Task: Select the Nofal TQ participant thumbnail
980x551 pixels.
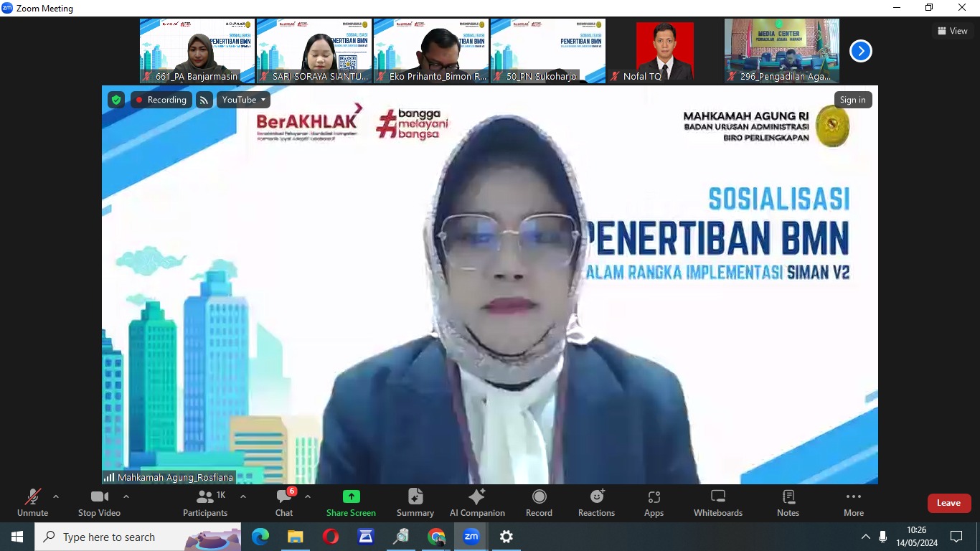Action: coord(665,51)
